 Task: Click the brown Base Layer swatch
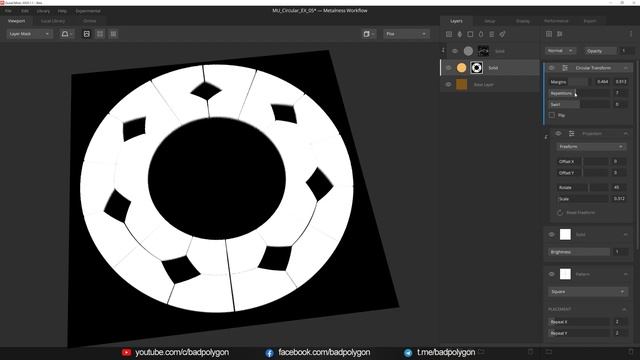click(461, 84)
